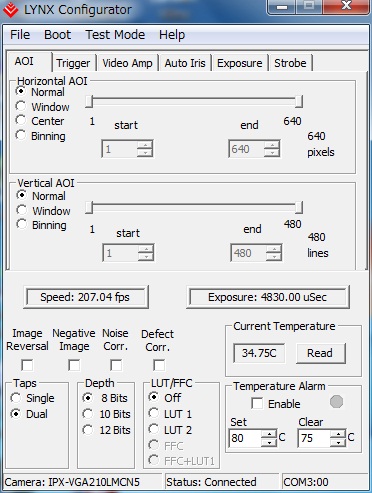Click the LYNX Configurator logo icon
This screenshot has height=493, width=372.
tap(10, 10)
